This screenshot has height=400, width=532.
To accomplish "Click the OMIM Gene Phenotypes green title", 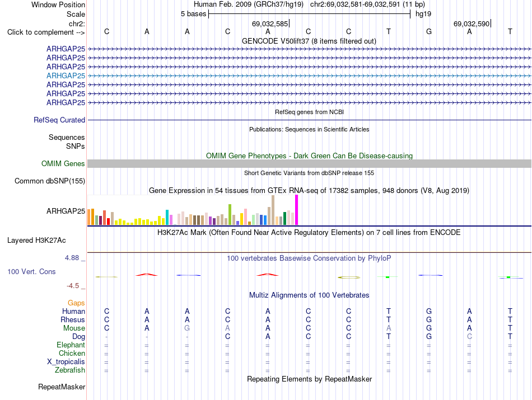I will pos(310,156).
